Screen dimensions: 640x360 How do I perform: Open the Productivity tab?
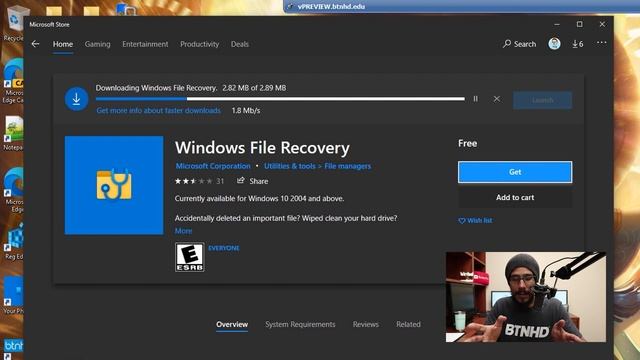pos(200,44)
